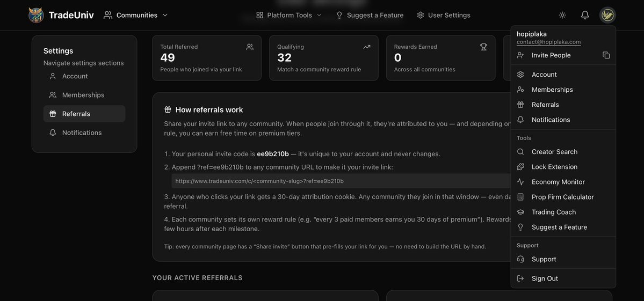
Task: Open Lock Extension from Tools menu
Action: (563, 167)
